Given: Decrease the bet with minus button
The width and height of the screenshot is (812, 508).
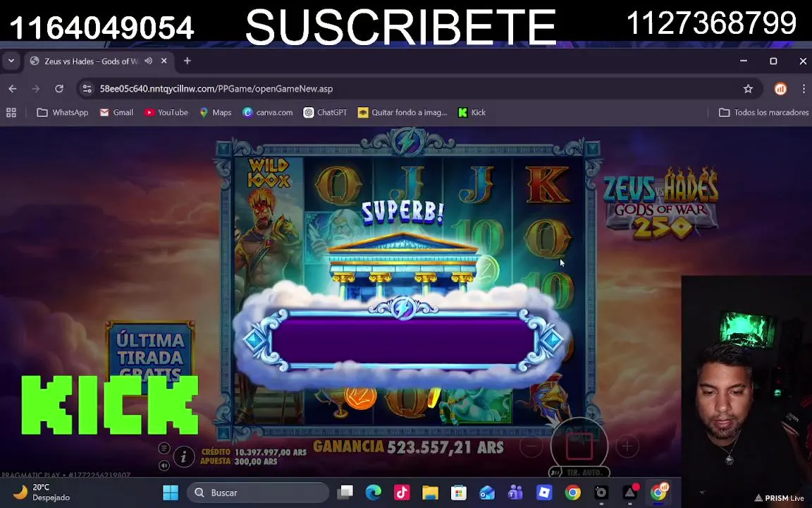Looking at the screenshot, I should 531,446.
